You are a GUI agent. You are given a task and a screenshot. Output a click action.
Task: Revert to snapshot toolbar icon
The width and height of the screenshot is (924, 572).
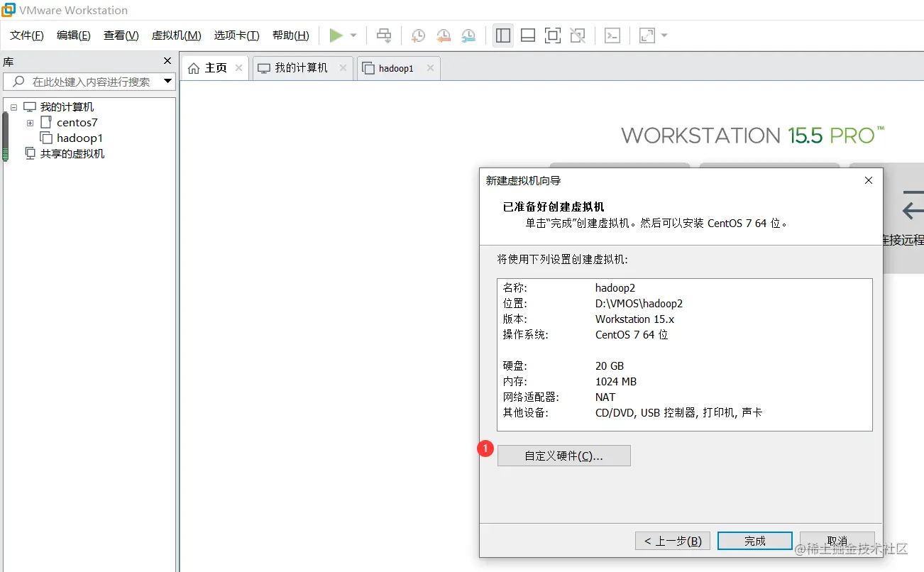[x=444, y=35]
